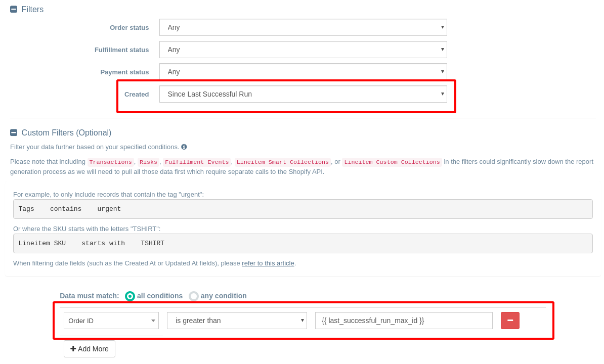Screen dimensions: 604x364
Task: Click the Add More button
Action: pyautogui.click(x=90, y=349)
